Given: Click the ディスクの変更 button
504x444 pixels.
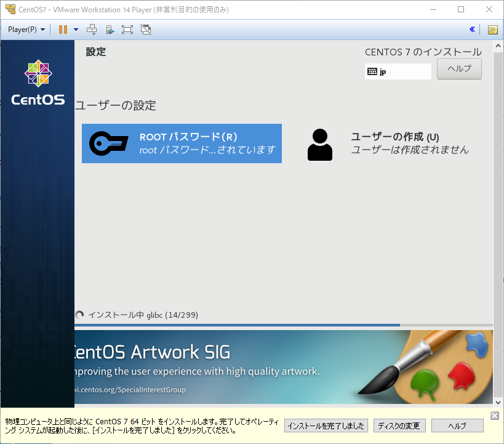Looking at the screenshot, I should (399, 426).
